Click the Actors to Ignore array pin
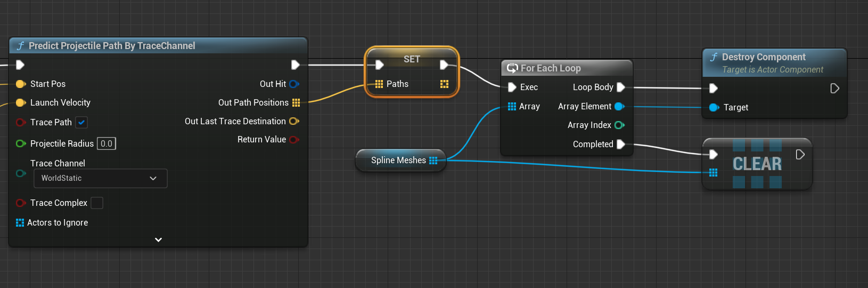The image size is (868, 288). click(x=20, y=222)
